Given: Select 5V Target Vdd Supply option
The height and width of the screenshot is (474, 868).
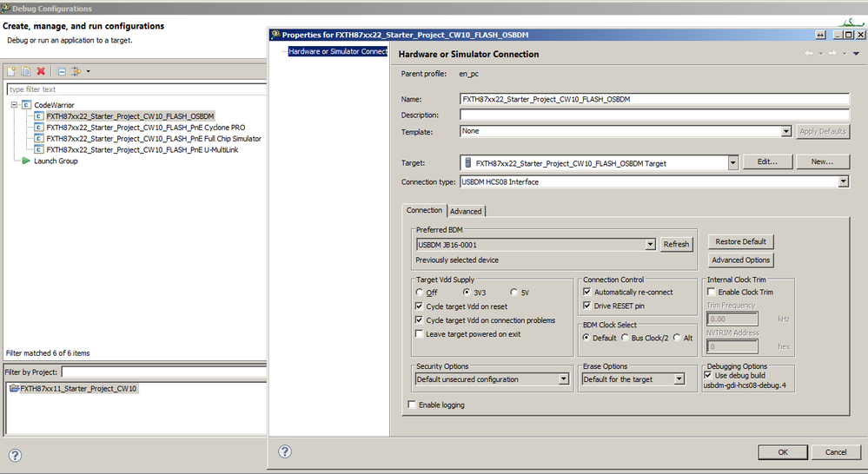Looking at the screenshot, I should (514, 292).
